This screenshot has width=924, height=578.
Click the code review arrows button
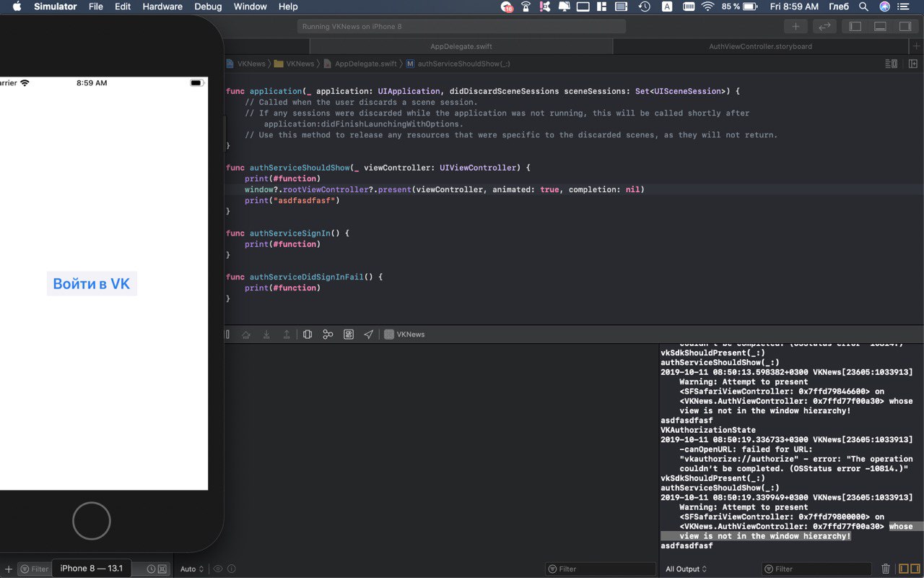point(824,26)
